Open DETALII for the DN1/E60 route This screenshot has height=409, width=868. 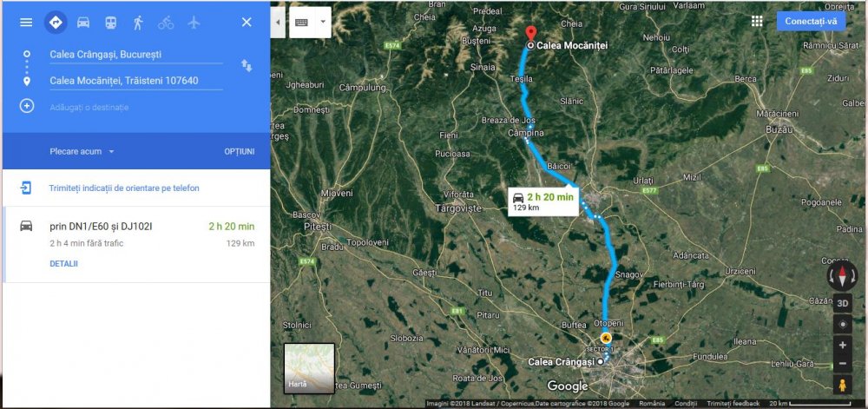(x=63, y=264)
